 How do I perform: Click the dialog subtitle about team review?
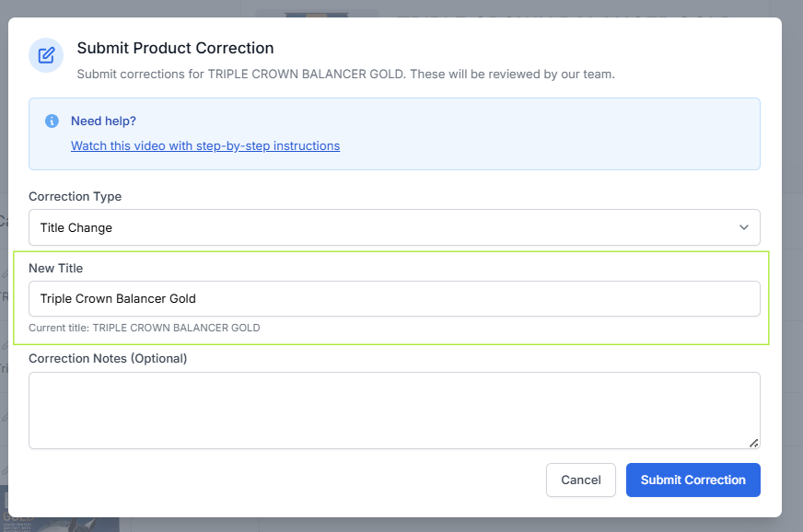pyautogui.click(x=345, y=74)
